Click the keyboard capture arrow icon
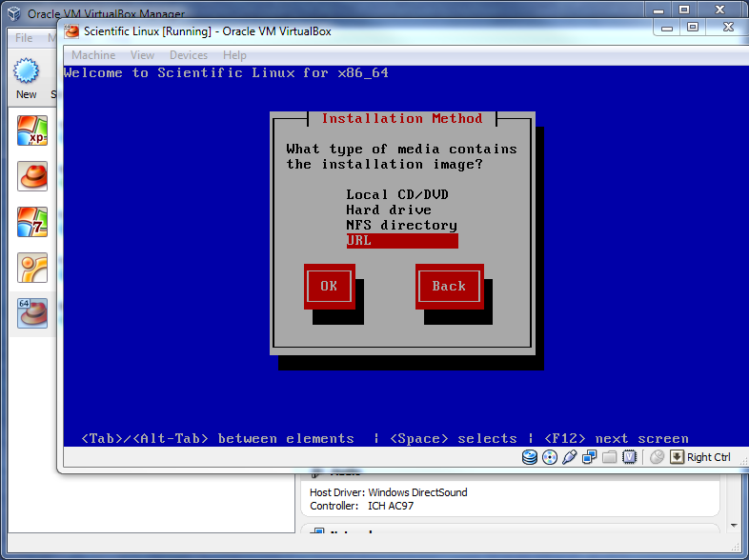 coord(677,457)
